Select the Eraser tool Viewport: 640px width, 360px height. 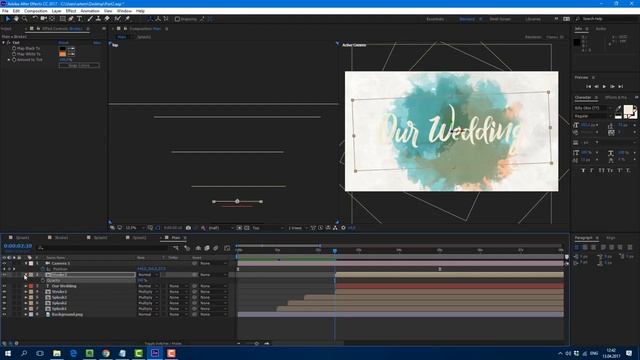click(107, 19)
